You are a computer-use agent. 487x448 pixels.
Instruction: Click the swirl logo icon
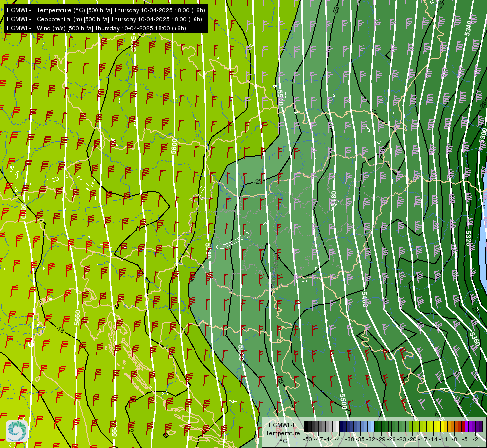tap(17, 431)
